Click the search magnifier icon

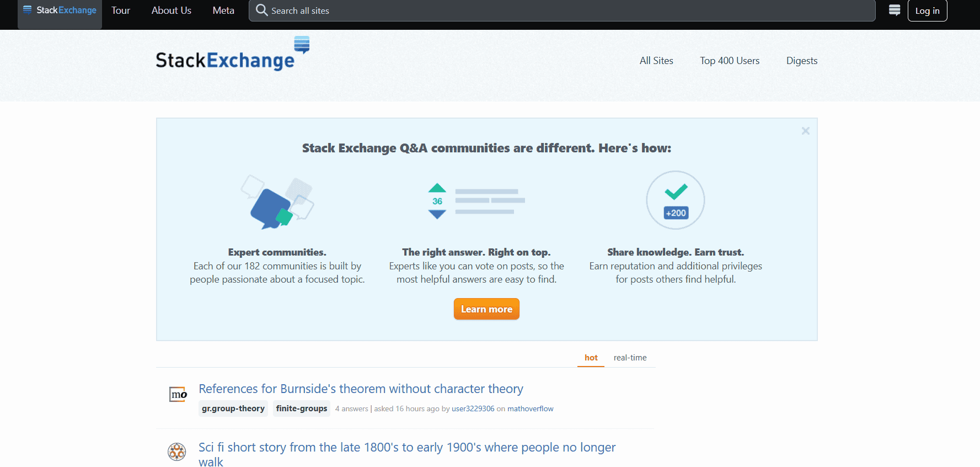261,10
